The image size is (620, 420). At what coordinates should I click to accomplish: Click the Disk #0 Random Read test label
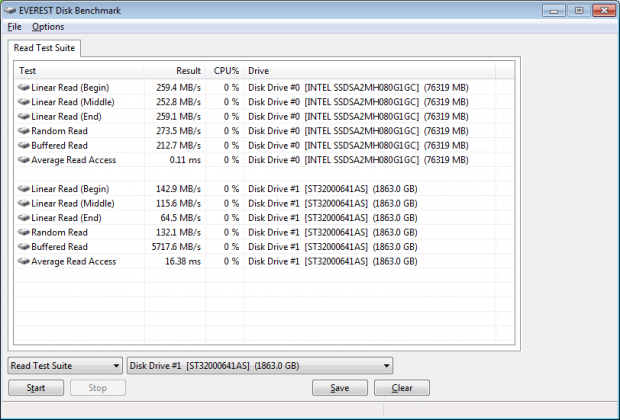coord(59,131)
